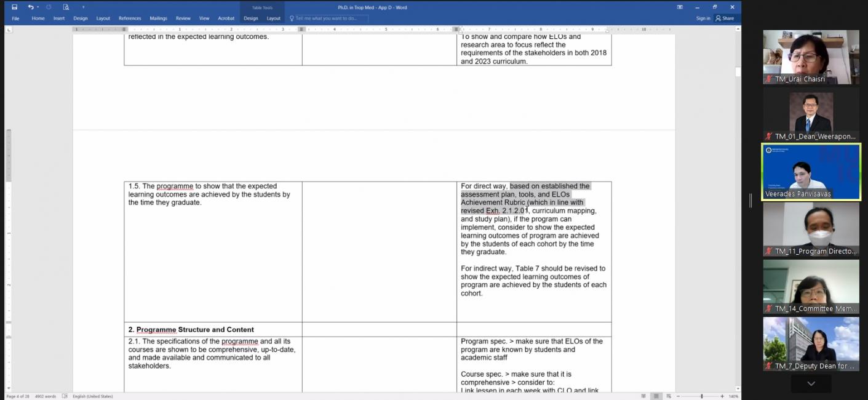Select the TM_11_Program Director video thumbnail
The height and width of the screenshot is (400, 868).
pyautogui.click(x=811, y=229)
